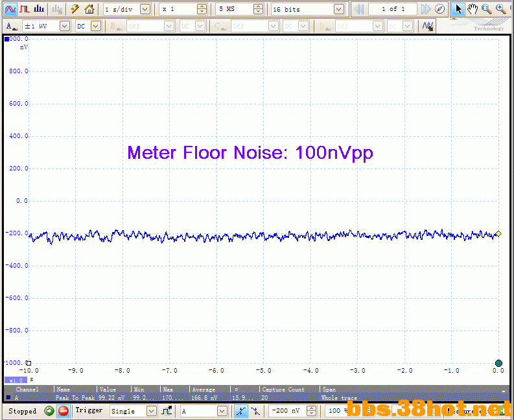Open the trigger source A dropdown
Image resolution: width=514 pixels, height=420 pixels.
[222, 411]
